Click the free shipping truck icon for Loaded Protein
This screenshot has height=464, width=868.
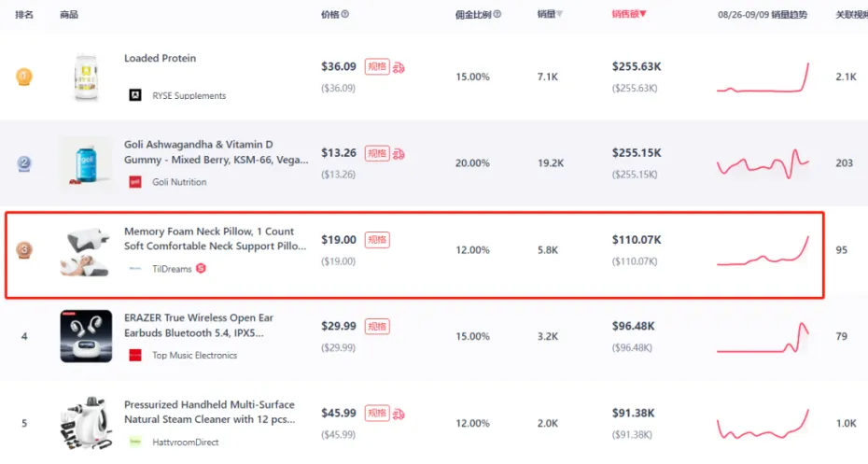[x=399, y=67]
